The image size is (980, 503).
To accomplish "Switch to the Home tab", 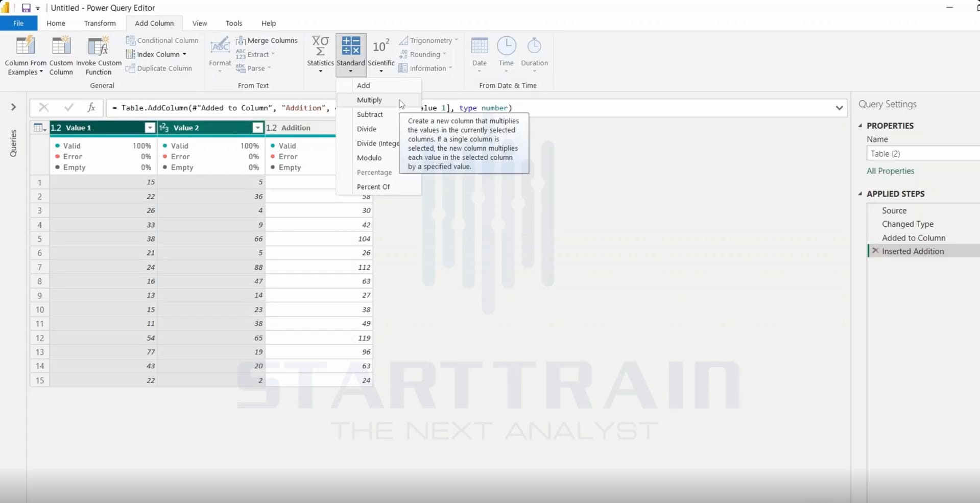I will coord(56,23).
